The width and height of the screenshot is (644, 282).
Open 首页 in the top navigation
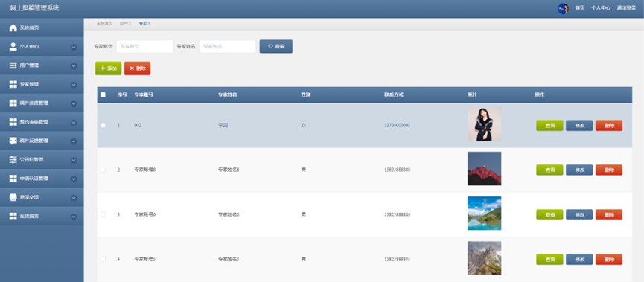click(579, 7)
